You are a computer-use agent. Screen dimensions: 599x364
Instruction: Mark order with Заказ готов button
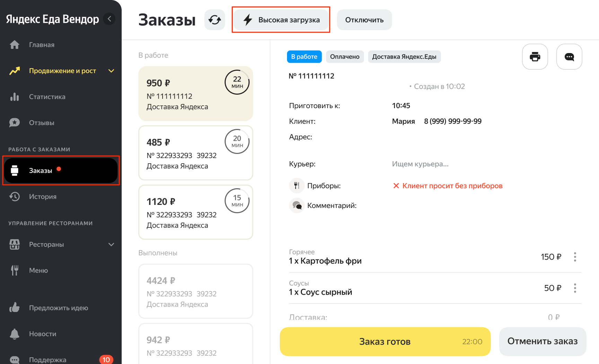tap(385, 341)
